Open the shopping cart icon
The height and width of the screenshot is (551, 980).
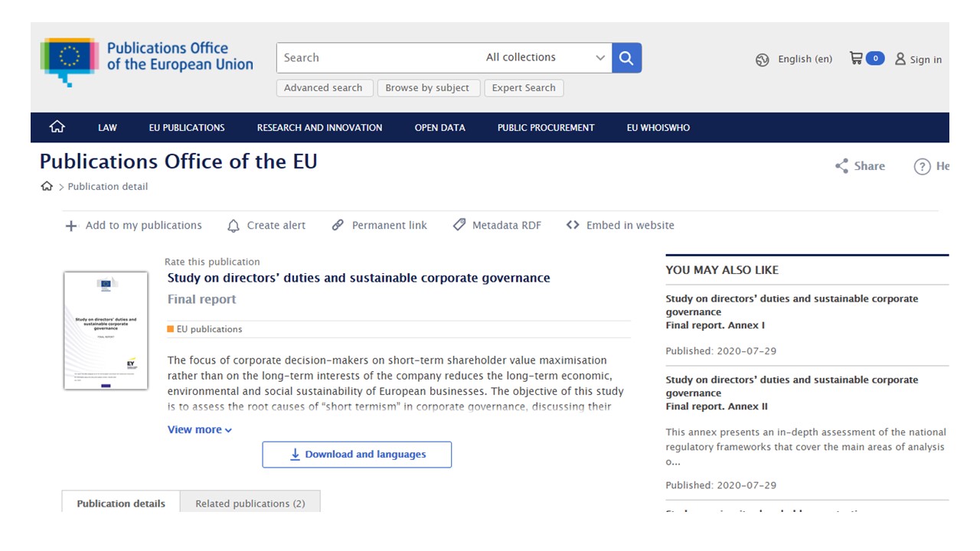[857, 58]
